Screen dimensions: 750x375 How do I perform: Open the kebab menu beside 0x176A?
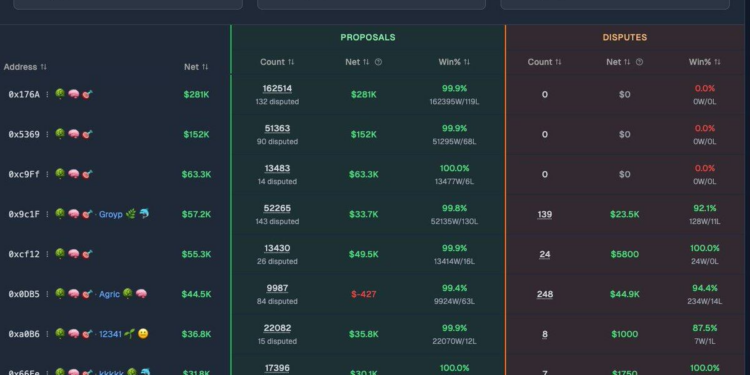pos(47,95)
